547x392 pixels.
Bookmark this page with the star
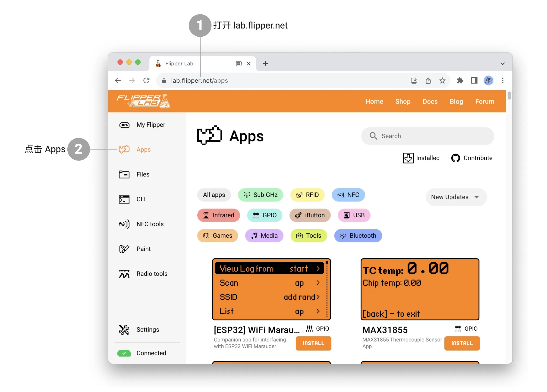pos(442,80)
